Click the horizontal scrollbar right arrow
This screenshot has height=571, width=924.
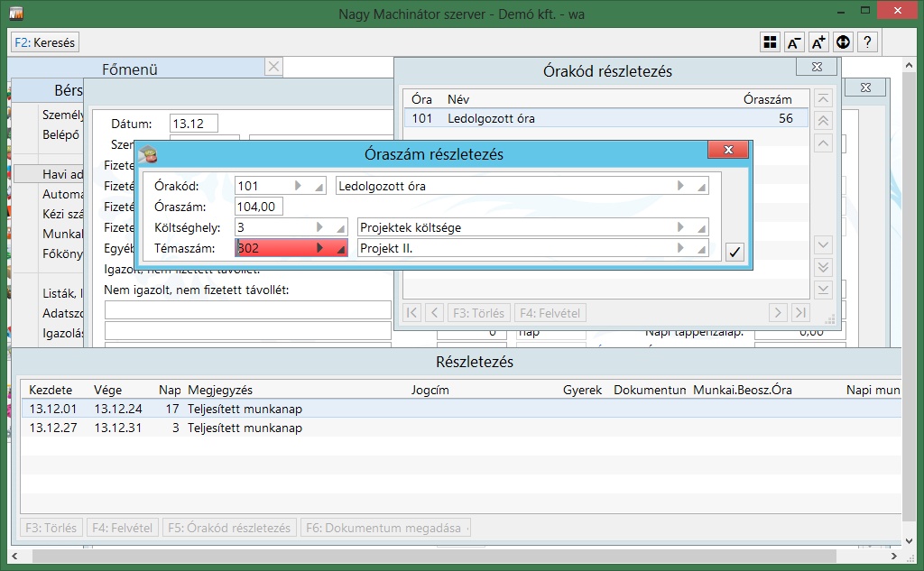(894, 556)
